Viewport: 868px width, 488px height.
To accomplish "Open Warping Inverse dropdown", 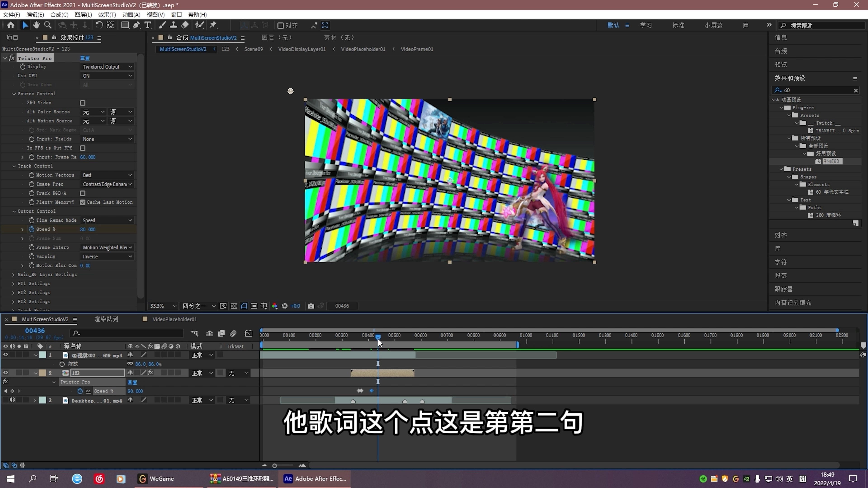I will coord(107,257).
